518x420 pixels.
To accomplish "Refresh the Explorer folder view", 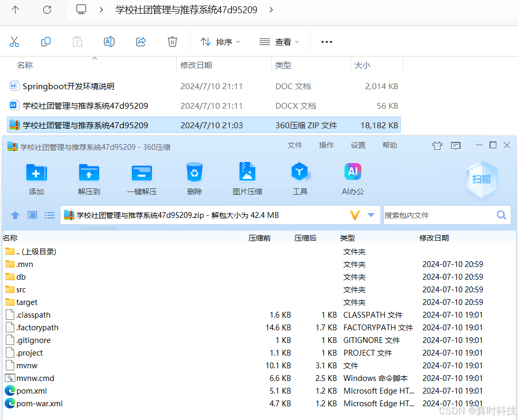I will (x=47, y=10).
